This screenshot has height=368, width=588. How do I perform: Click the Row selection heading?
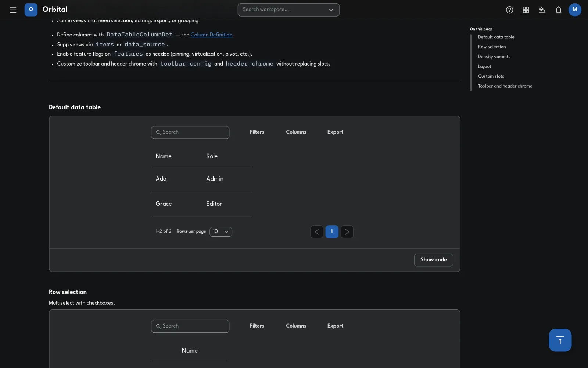[68, 292]
